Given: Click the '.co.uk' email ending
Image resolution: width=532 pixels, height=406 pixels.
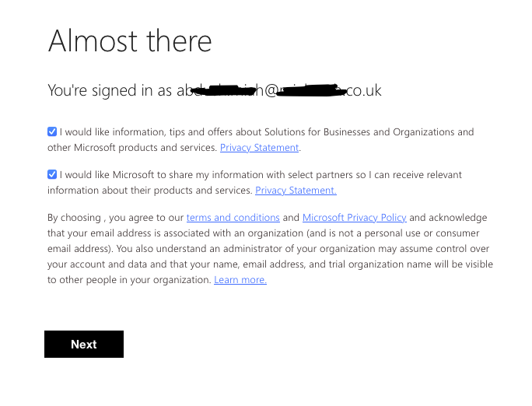Looking at the screenshot, I should (x=362, y=91).
